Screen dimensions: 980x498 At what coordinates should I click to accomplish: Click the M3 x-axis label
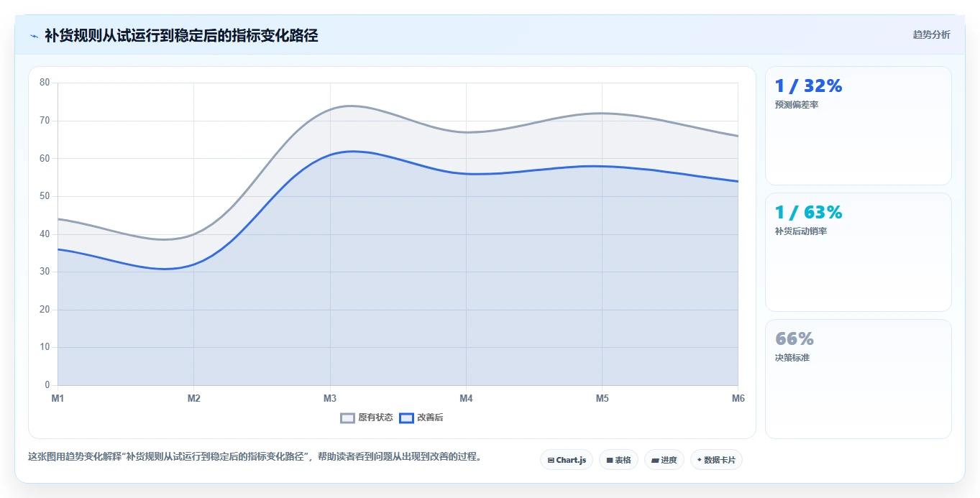[330, 398]
